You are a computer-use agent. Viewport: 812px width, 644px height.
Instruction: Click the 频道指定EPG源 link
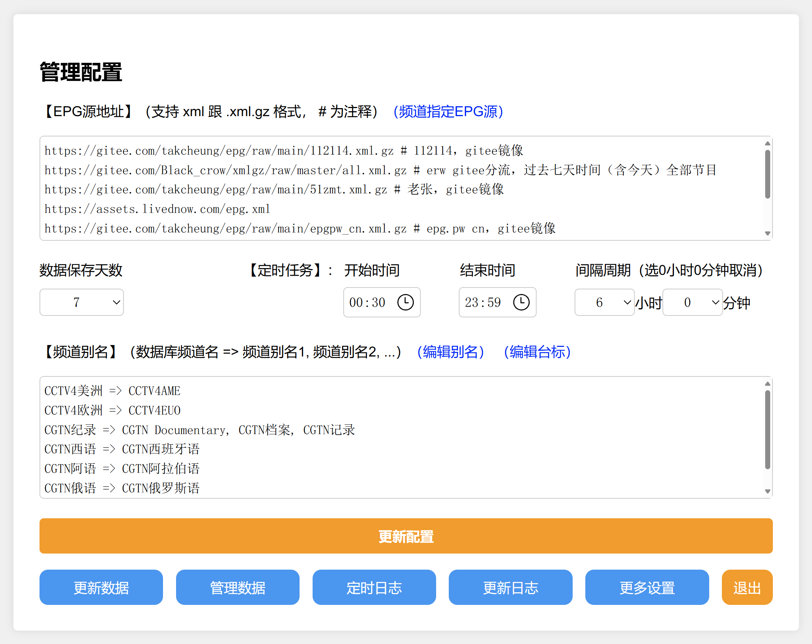448,112
